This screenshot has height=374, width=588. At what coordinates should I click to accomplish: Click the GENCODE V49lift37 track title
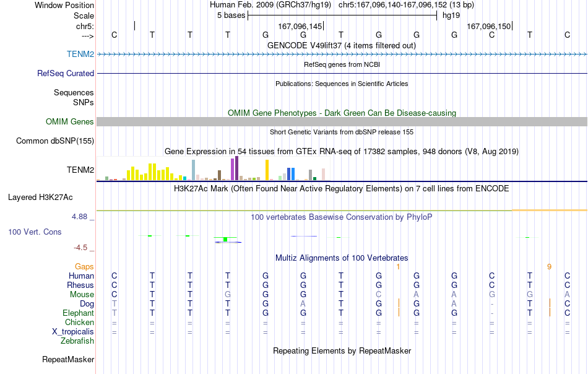342,45
